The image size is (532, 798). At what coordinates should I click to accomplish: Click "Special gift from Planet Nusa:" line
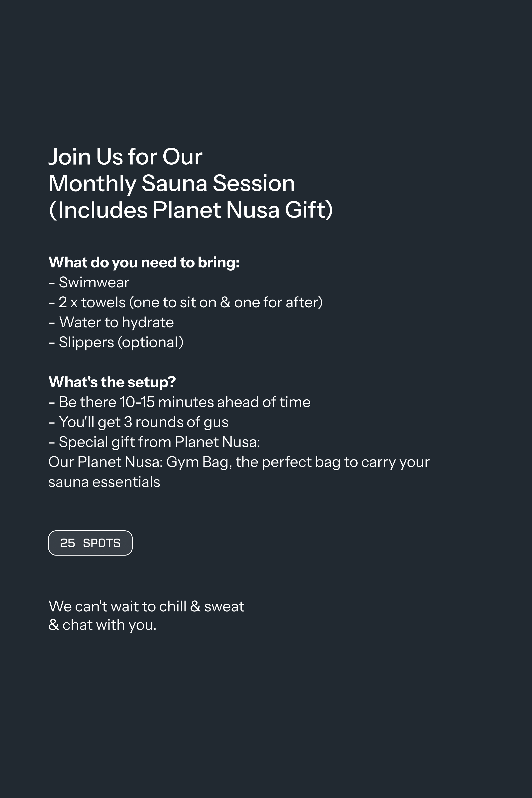click(x=154, y=442)
